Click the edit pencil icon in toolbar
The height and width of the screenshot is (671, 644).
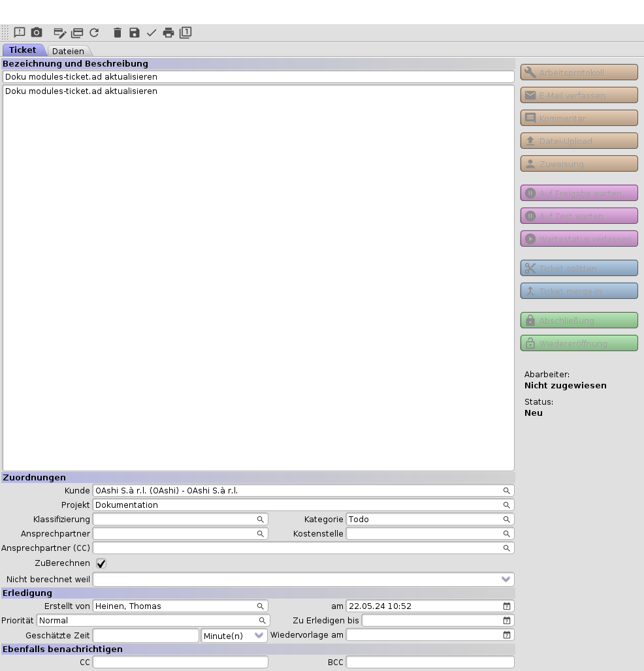60,33
